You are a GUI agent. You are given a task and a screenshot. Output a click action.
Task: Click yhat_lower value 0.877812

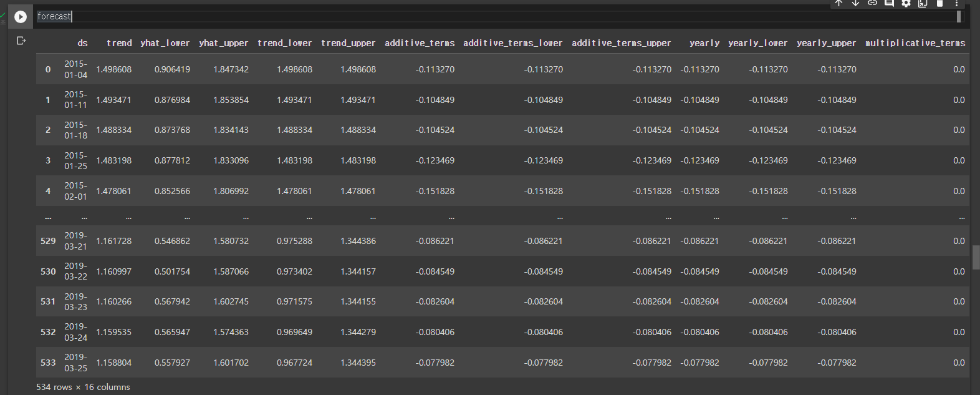click(x=172, y=160)
